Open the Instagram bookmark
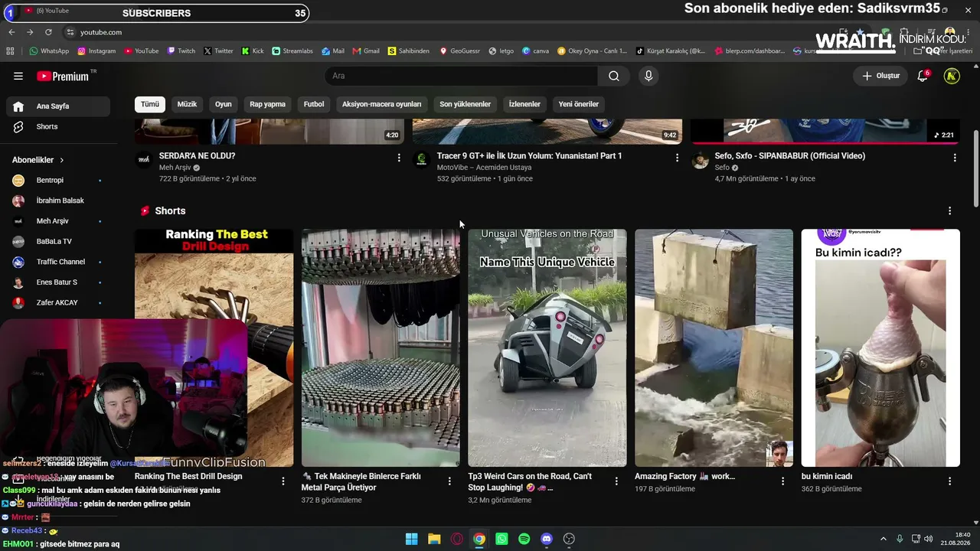The width and height of the screenshot is (980, 551). (96, 51)
